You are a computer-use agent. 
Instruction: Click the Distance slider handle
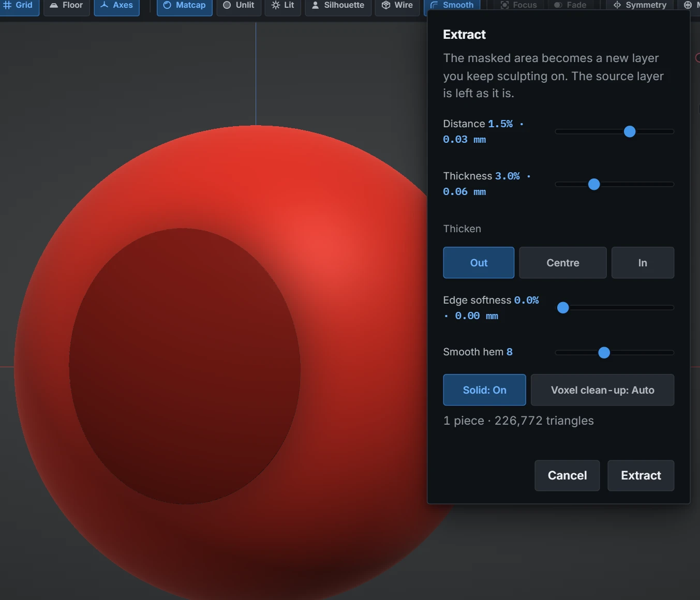coord(630,131)
